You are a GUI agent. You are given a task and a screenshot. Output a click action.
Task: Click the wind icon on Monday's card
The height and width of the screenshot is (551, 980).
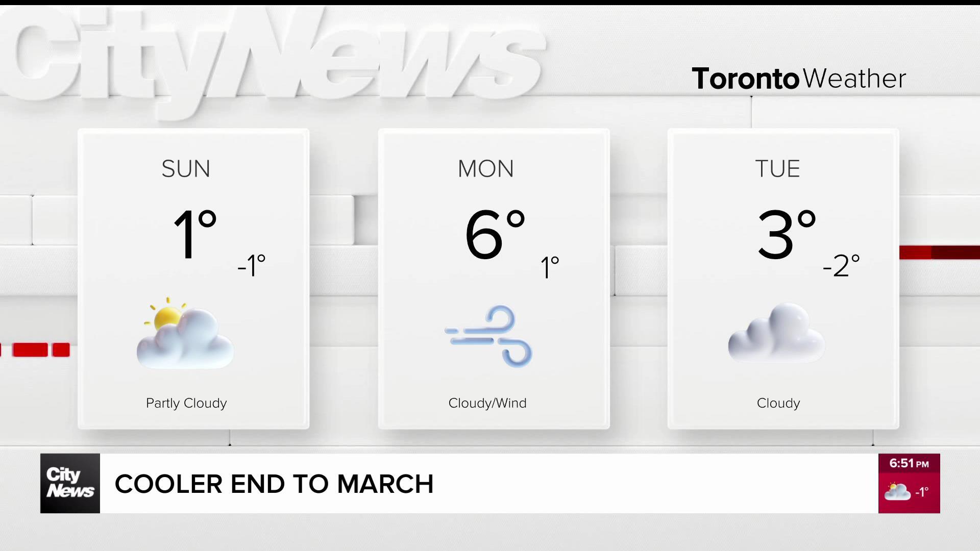click(489, 336)
